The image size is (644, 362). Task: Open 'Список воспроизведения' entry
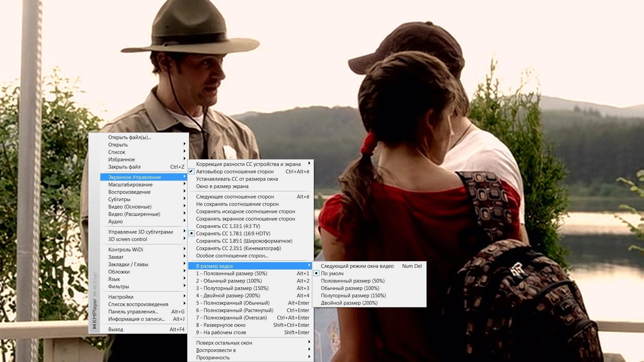tap(144, 304)
